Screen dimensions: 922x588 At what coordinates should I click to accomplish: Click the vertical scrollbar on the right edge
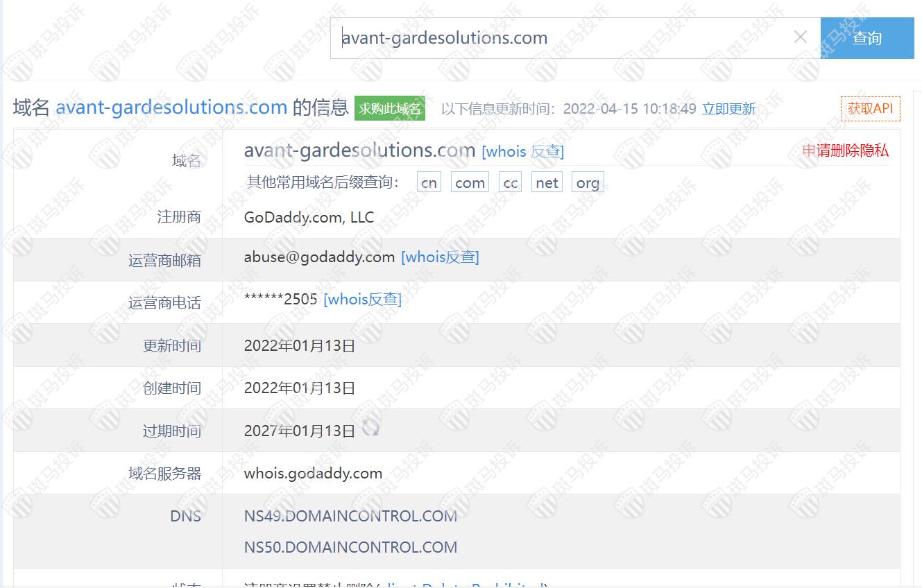917,277
